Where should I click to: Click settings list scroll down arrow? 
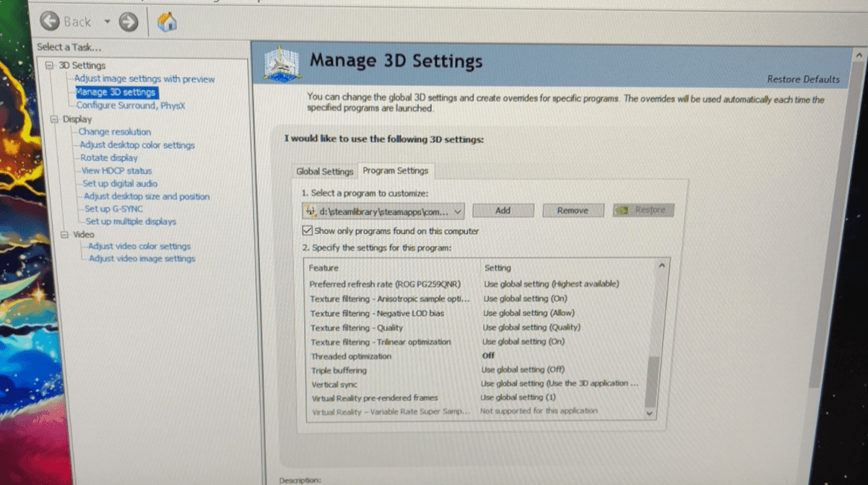point(649,414)
